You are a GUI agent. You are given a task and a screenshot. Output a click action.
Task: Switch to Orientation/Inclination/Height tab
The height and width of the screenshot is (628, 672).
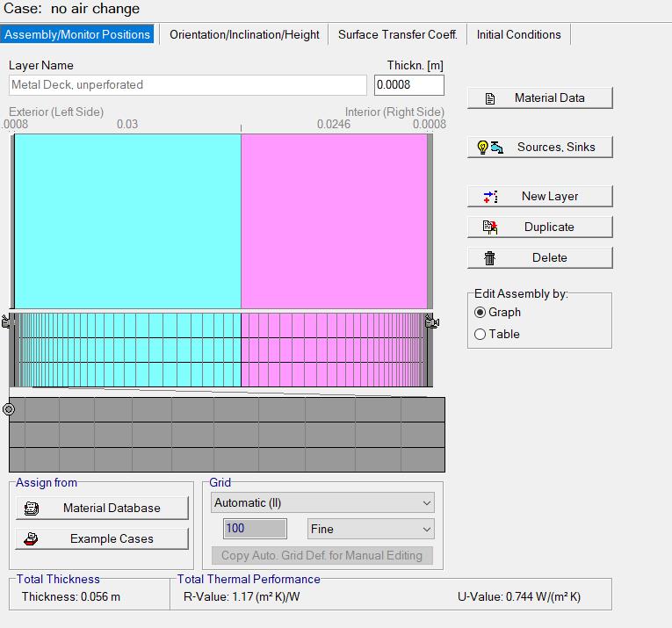click(x=244, y=35)
